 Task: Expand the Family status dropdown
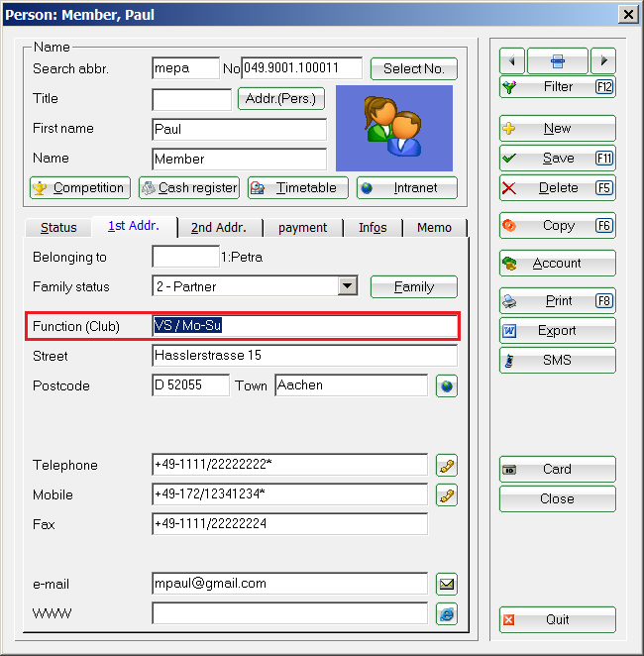click(x=348, y=286)
